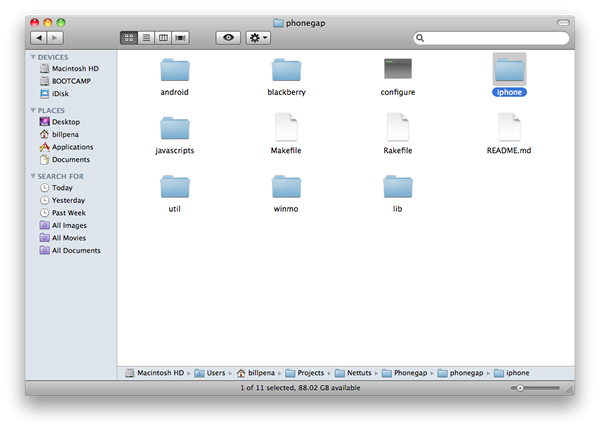Select the configure script file
The width and height of the screenshot is (600, 429).
[x=398, y=69]
